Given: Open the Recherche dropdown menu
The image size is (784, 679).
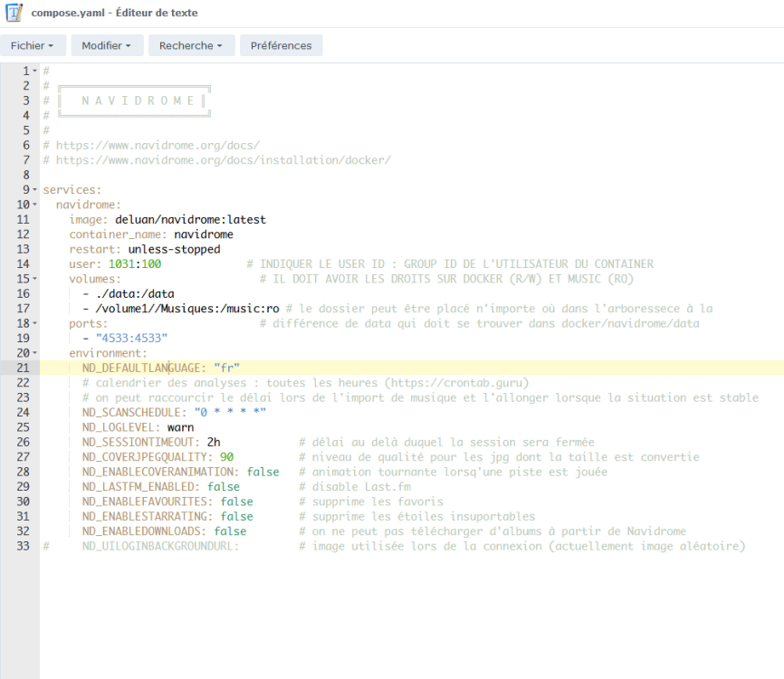Looking at the screenshot, I should 191,45.
